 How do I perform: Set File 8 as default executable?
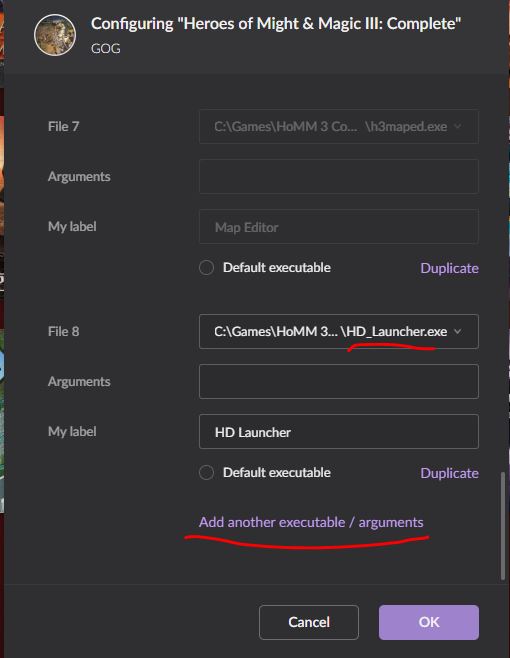[x=206, y=473]
